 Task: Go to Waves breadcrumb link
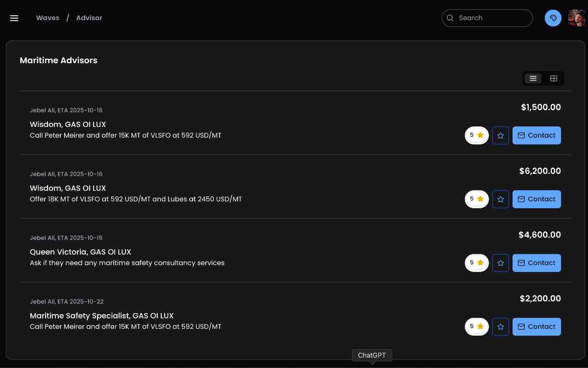pyautogui.click(x=48, y=18)
